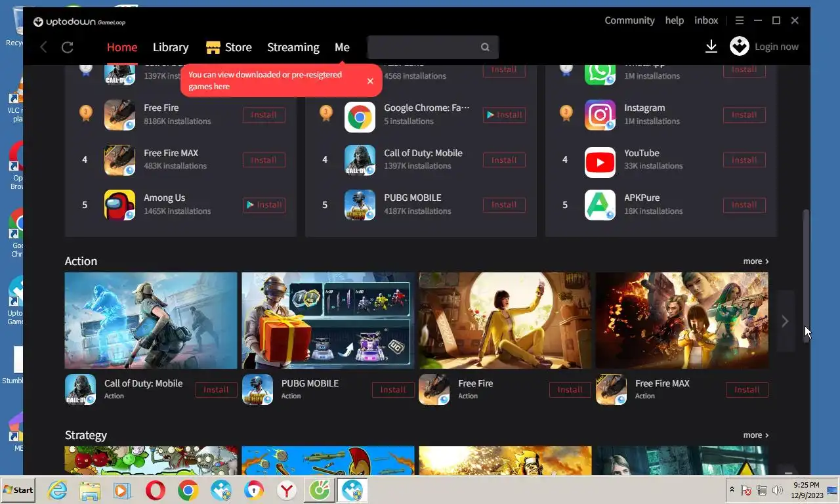Install Among Us

click(264, 205)
